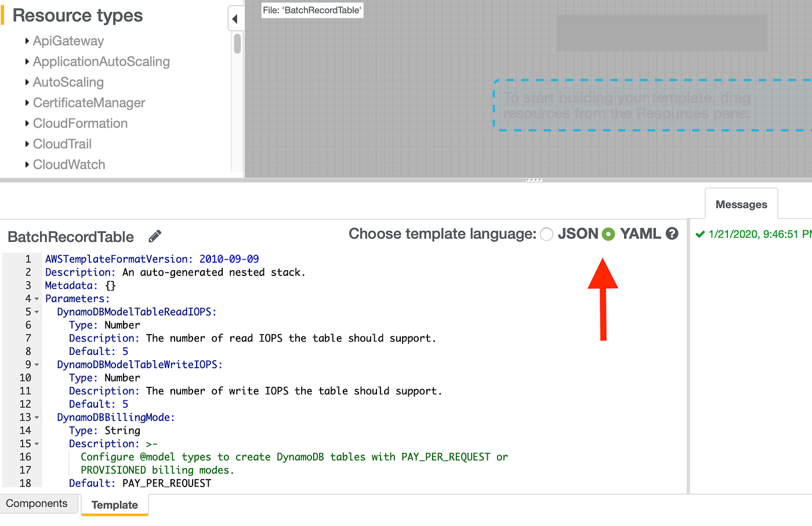Click the CloudWatch resource type entry
This screenshot has width=812, height=526.
[x=69, y=164]
